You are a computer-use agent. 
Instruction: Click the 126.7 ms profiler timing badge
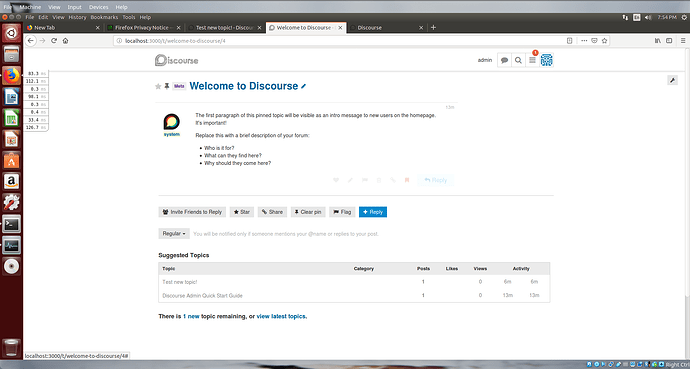pyautogui.click(x=37, y=127)
